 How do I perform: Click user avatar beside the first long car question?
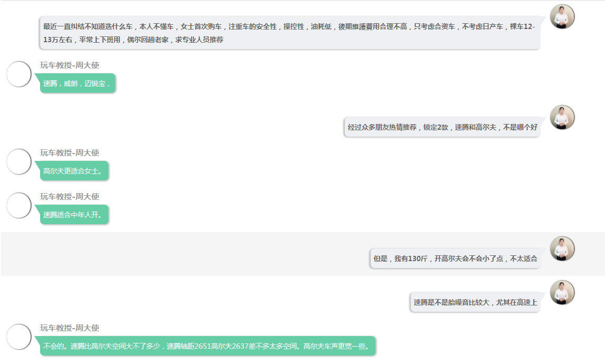click(562, 17)
